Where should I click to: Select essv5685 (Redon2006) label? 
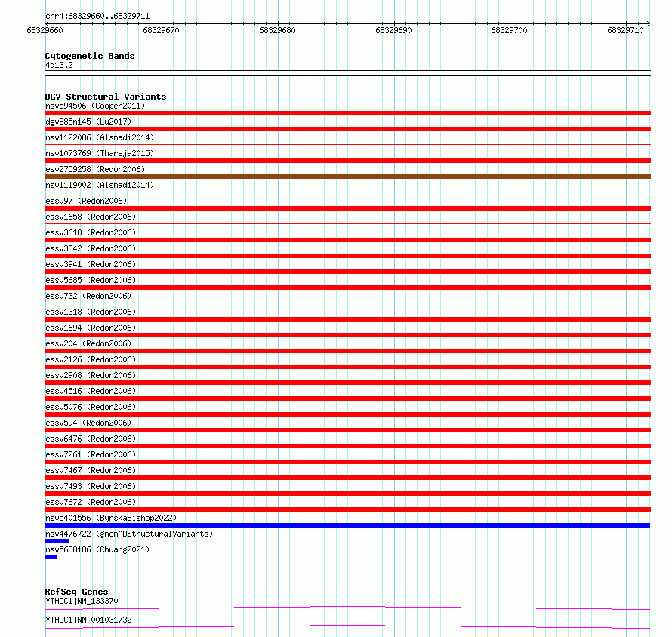[91, 280]
